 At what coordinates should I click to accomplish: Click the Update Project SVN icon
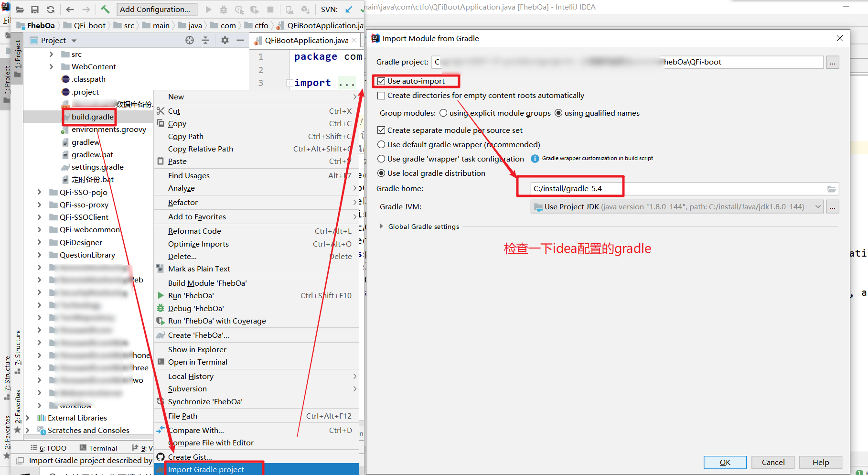click(x=349, y=9)
